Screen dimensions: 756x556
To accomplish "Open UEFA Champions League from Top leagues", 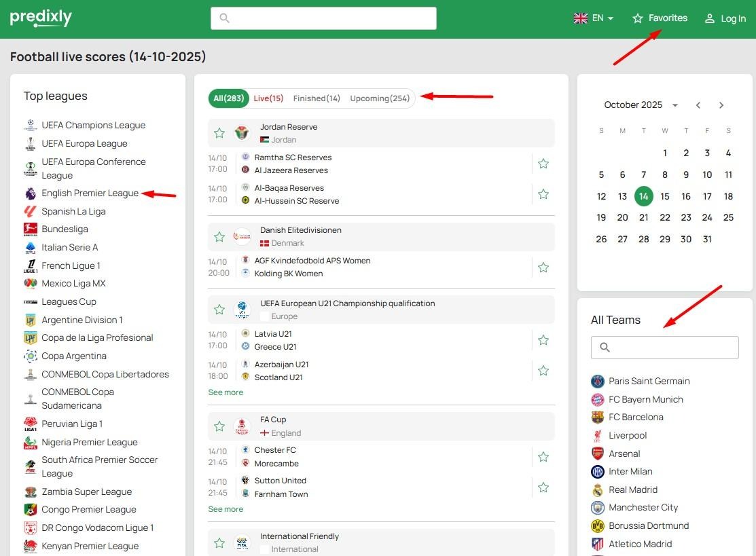I will (93, 125).
